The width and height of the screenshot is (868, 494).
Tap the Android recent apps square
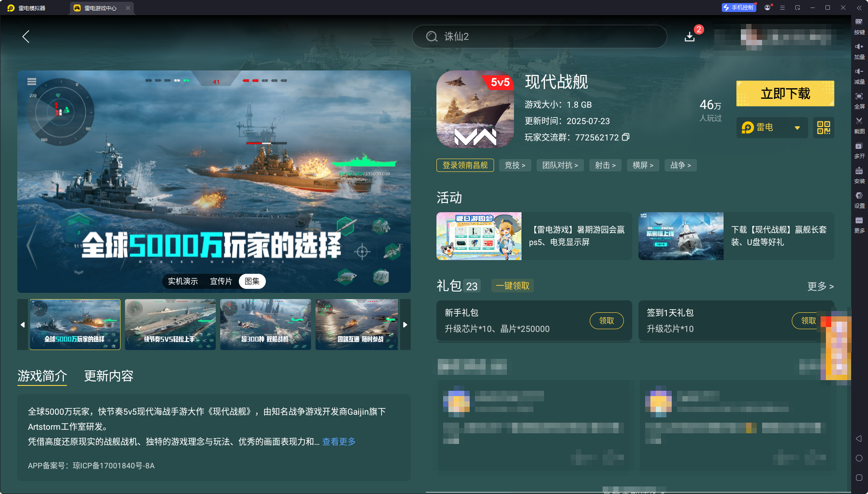pyautogui.click(x=859, y=478)
